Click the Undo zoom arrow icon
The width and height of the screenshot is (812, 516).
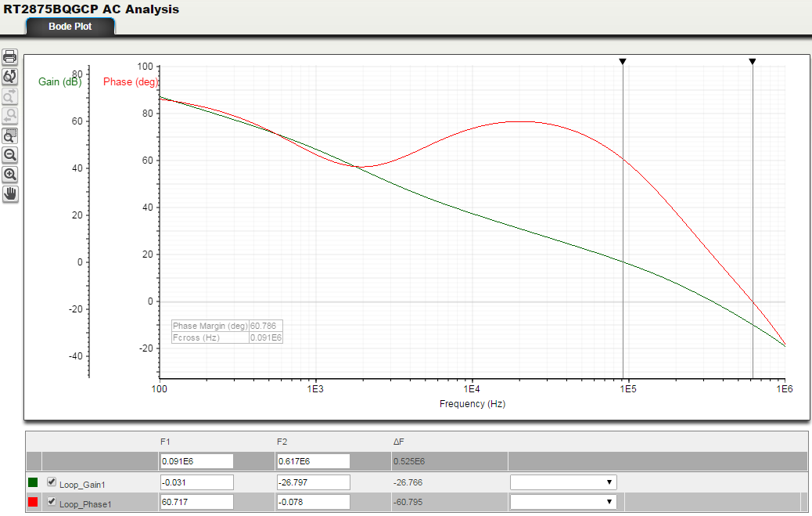click(x=10, y=116)
